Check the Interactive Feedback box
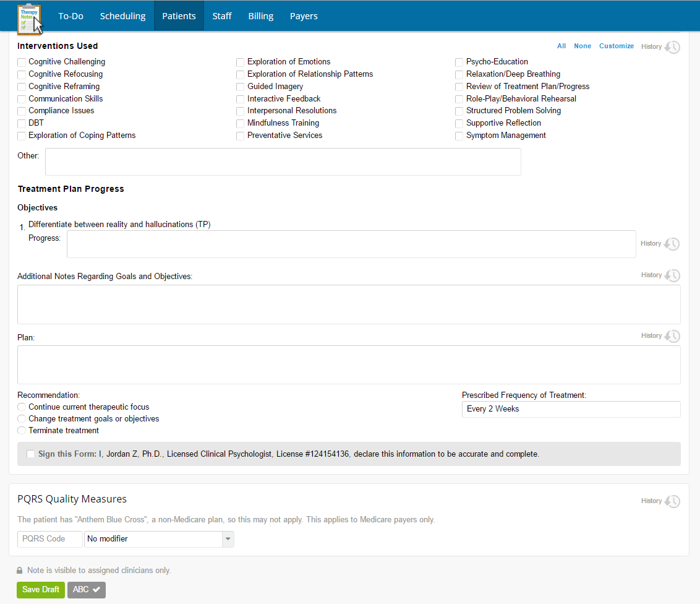700x604 pixels. pyautogui.click(x=240, y=99)
